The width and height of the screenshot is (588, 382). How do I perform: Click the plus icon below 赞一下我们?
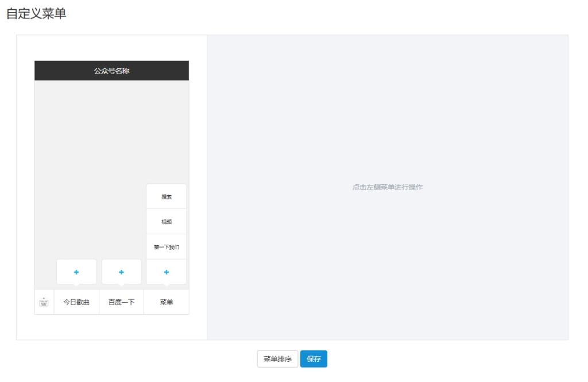tap(167, 272)
